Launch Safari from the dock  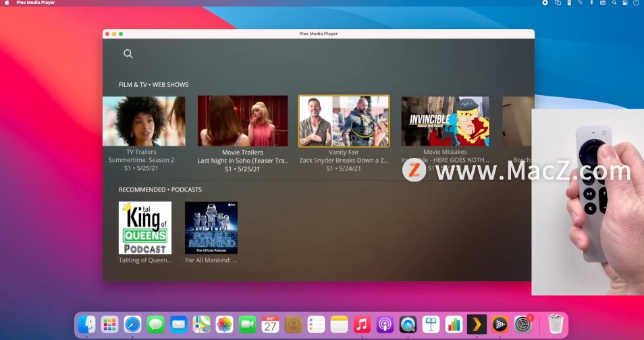pyautogui.click(x=133, y=324)
